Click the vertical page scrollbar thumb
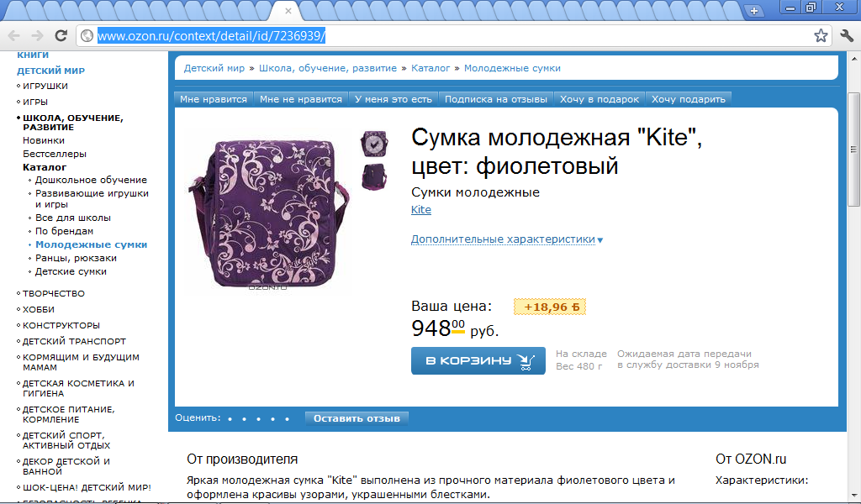Screen dimensions: 861x504 point(853,150)
